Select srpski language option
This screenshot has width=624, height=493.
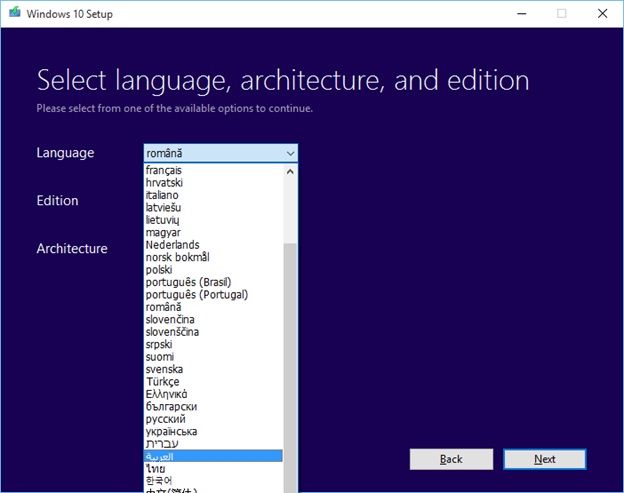tap(213, 344)
